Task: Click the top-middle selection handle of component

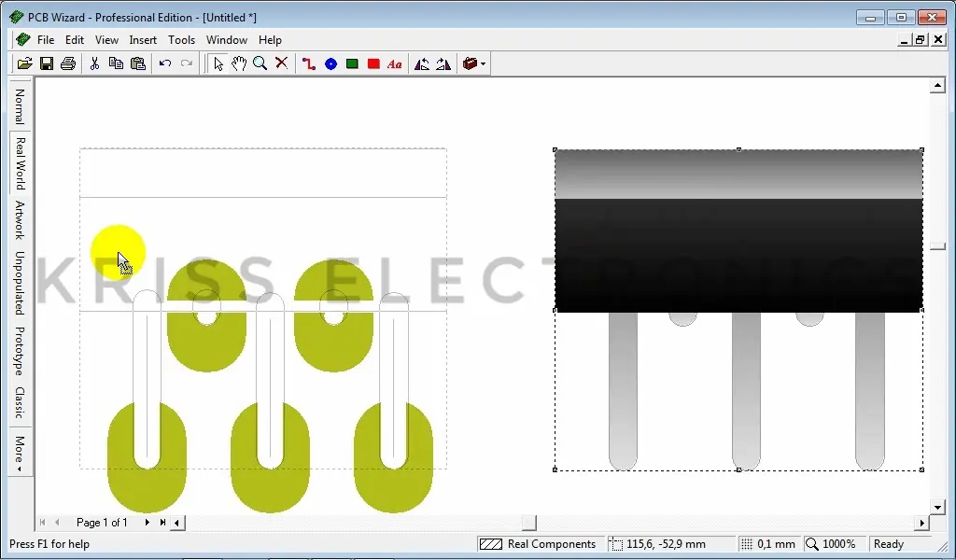Action: click(738, 149)
